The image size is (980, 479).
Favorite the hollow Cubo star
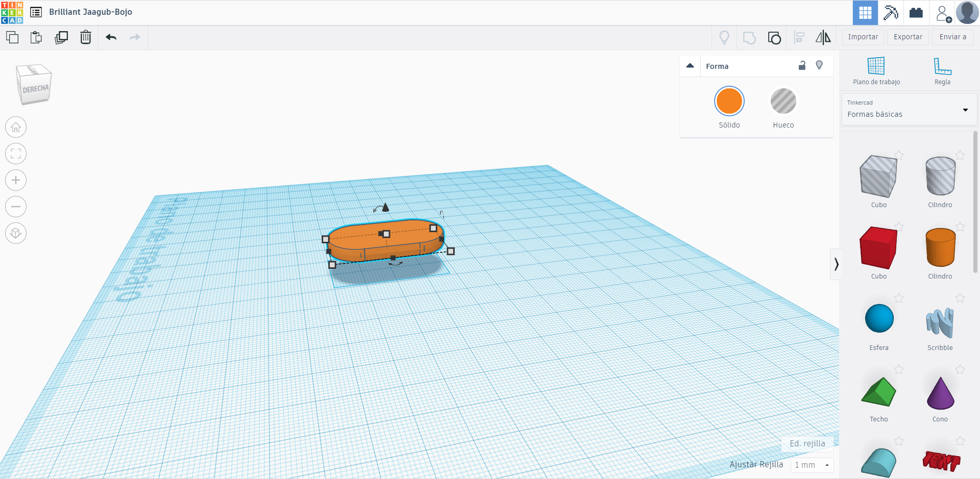coord(899,155)
